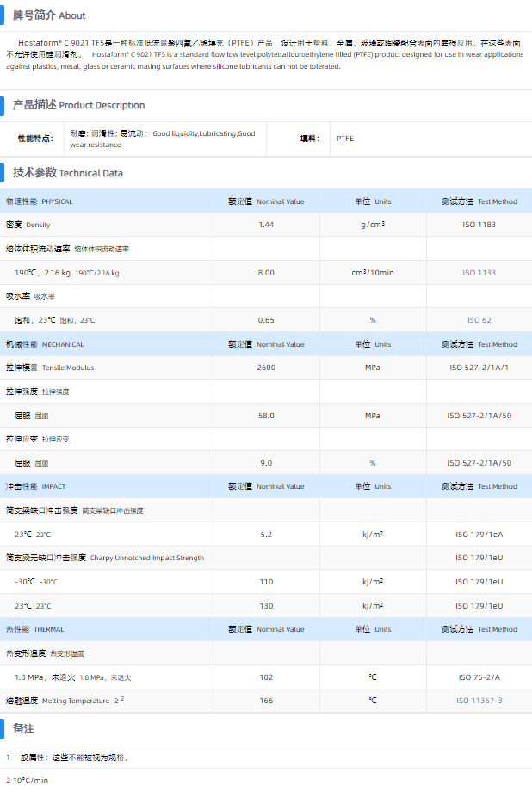The width and height of the screenshot is (532, 791).
Task: Click the density value 1.44
Action: 266,225
